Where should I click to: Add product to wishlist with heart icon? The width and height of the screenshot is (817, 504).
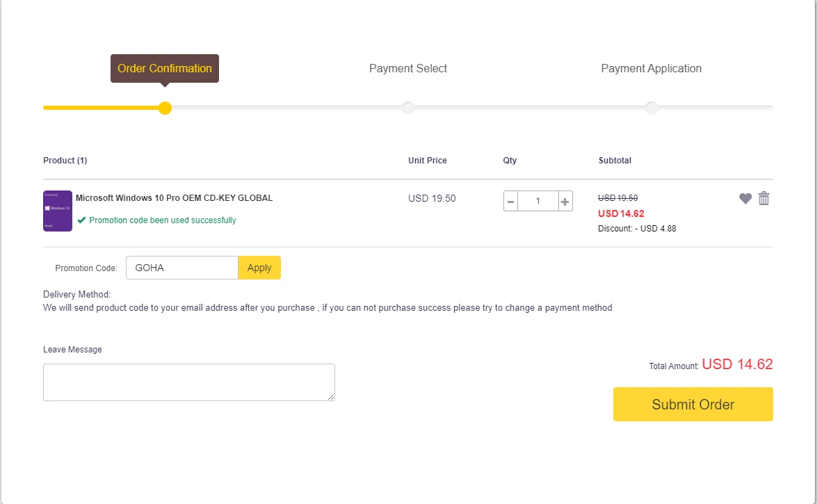[745, 199]
